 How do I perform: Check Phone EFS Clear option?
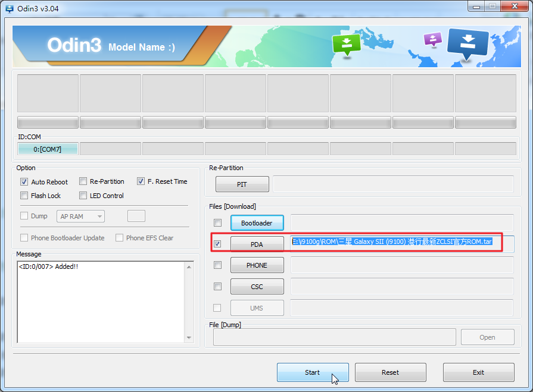pyautogui.click(x=119, y=237)
